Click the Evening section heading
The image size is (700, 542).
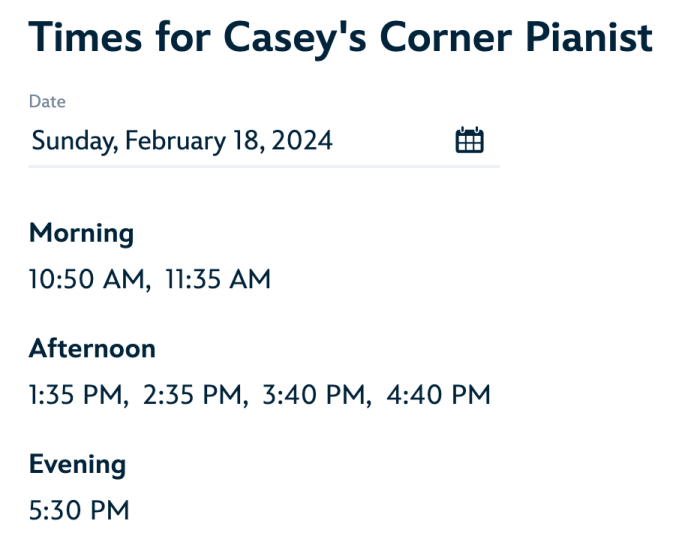pos(77,465)
